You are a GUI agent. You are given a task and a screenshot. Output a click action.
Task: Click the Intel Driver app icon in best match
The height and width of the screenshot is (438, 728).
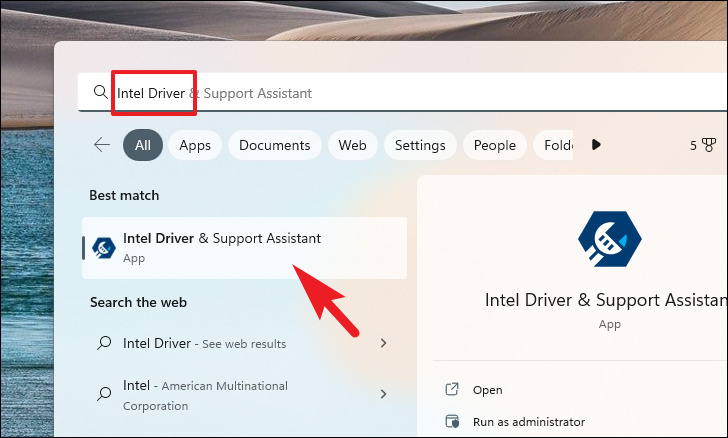pos(104,248)
